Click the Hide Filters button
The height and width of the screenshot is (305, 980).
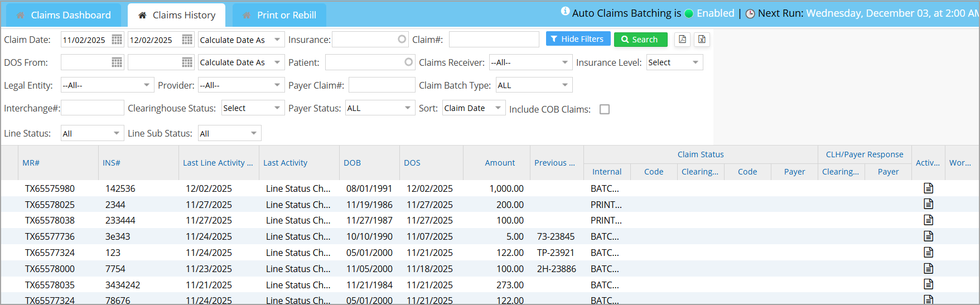pyautogui.click(x=577, y=39)
